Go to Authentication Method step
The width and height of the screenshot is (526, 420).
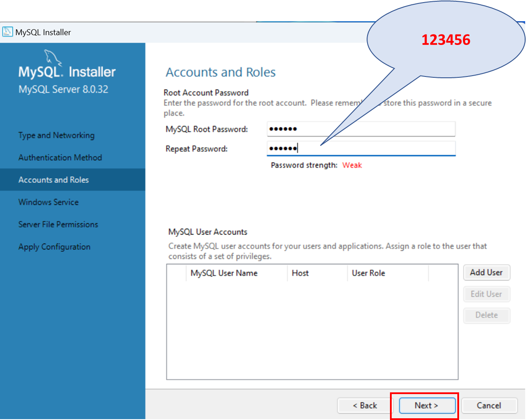click(60, 158)
